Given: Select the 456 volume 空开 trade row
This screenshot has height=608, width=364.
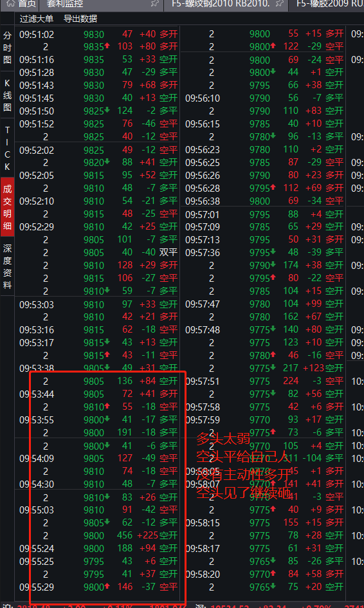Looking at the screenshot, I should [98, 535].
